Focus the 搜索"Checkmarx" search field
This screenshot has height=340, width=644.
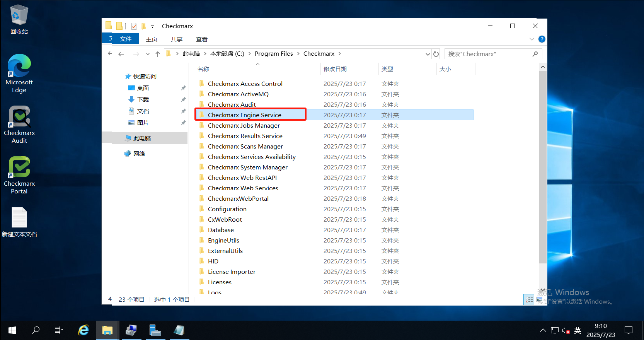coord(493,54)
